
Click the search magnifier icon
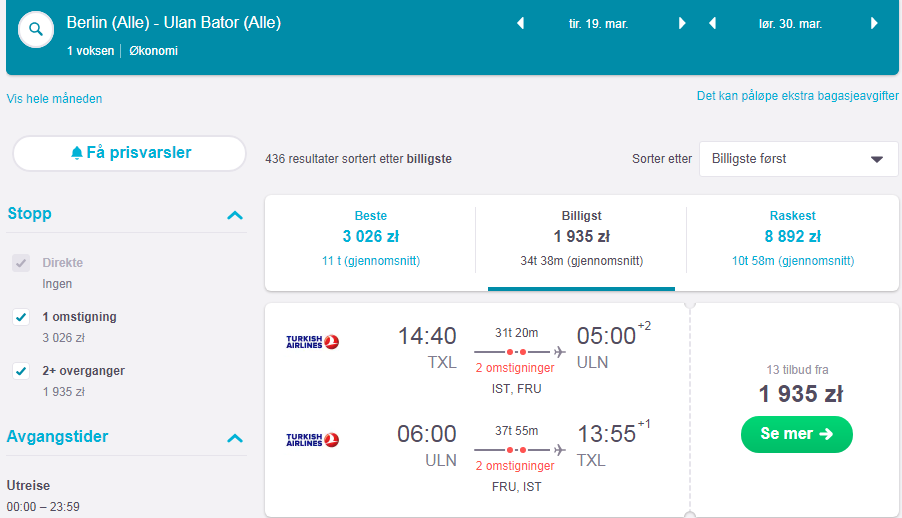tap(36, 29)
